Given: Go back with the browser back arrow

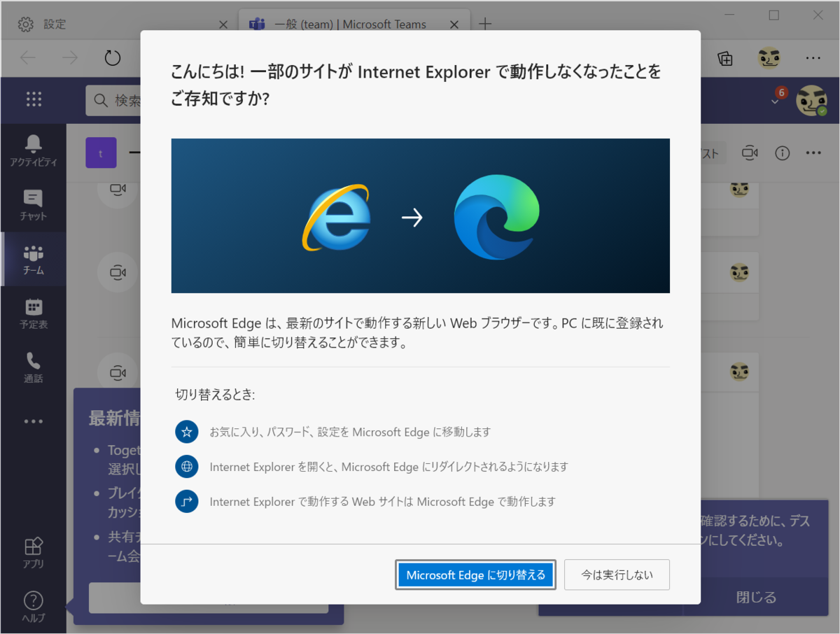Looking at the screenshot, I should coord(28,58).
